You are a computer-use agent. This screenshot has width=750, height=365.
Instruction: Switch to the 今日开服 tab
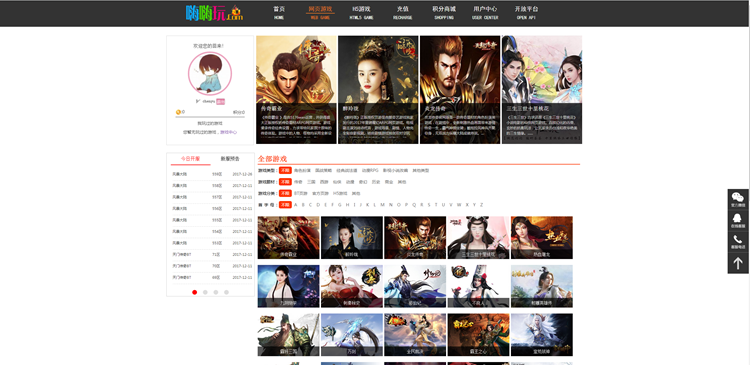[190, 159]
